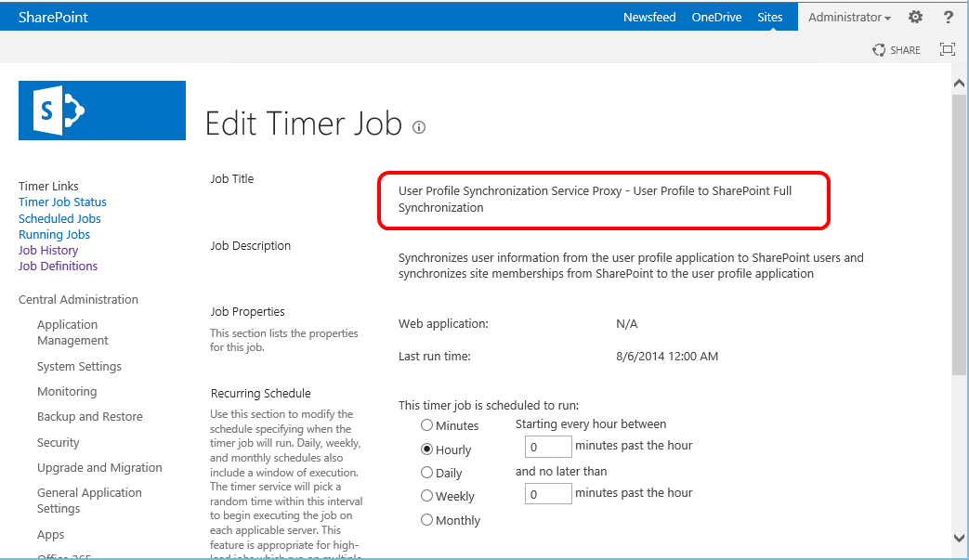The height and width of the screenshot is (560, 969).
Task: Open Application Management
Action: (72, 332)
